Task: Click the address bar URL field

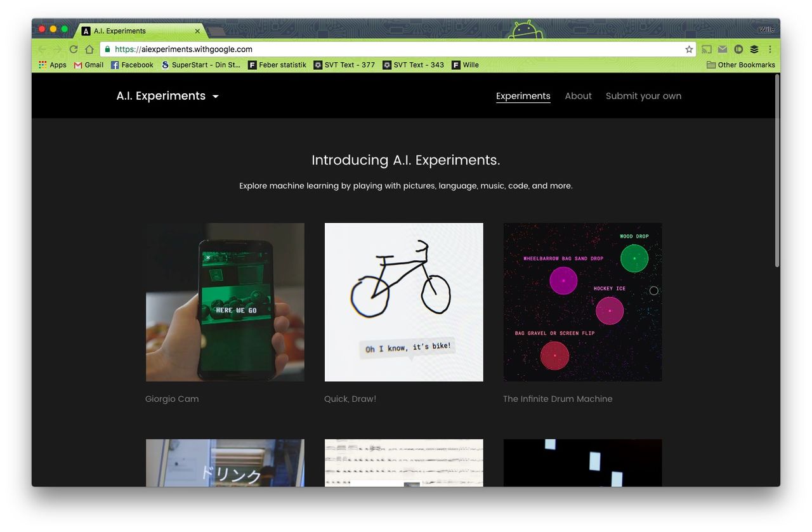Action: click(396, 50)
